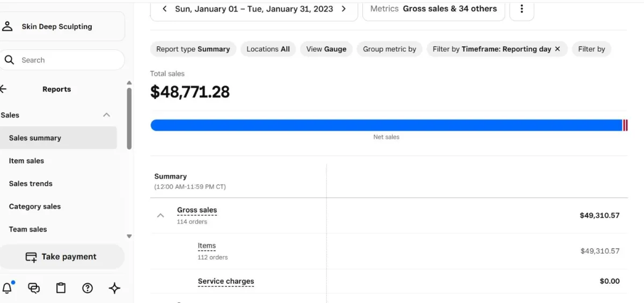Go to the previous date range
Viewport: 644px width, 303px height.
click(164, 9)
